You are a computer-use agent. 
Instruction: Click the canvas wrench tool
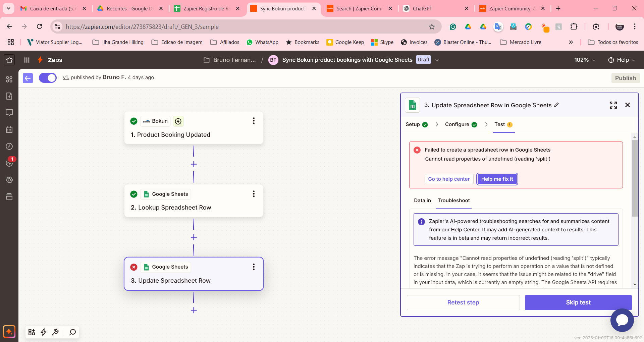click(x=55, y=332)
